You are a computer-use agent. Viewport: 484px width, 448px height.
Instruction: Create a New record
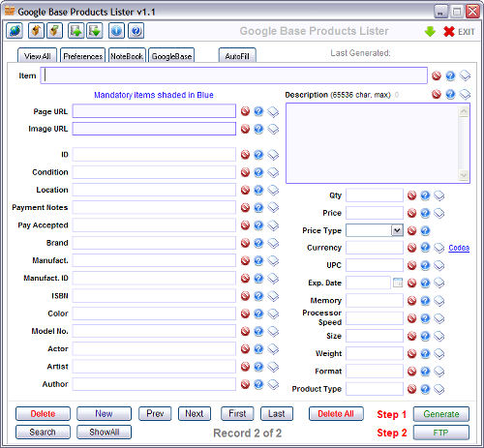coord(104,413)
